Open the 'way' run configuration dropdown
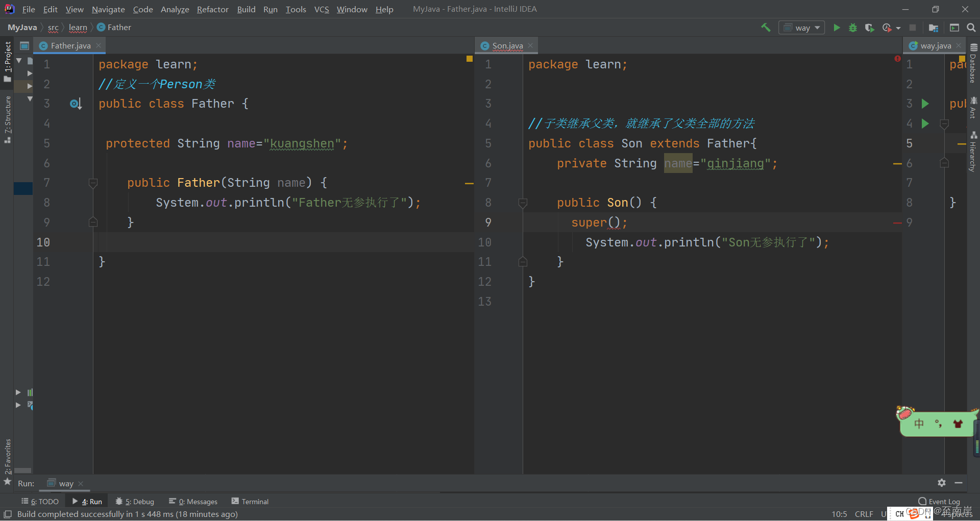 (801, 28)
